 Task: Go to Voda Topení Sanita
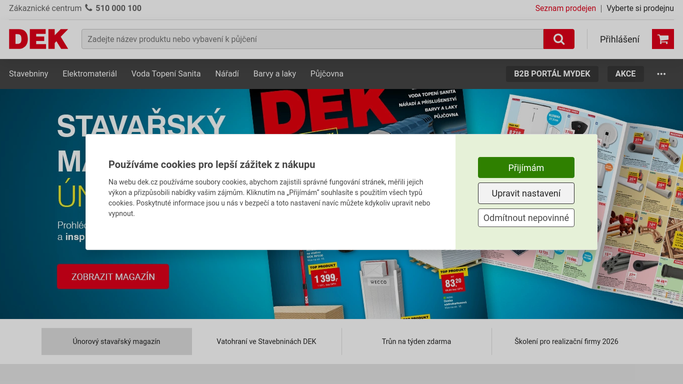pos(166,74)
